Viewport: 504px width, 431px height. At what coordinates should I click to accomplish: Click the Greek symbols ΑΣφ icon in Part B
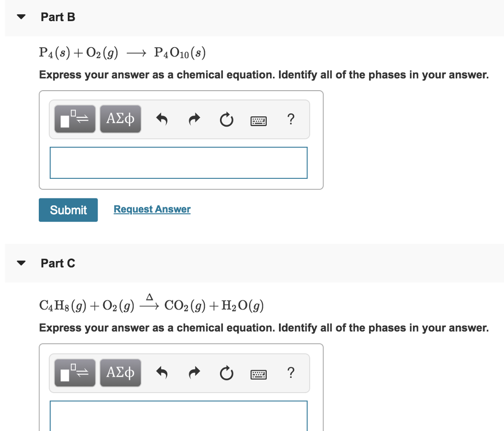(120, 119)
